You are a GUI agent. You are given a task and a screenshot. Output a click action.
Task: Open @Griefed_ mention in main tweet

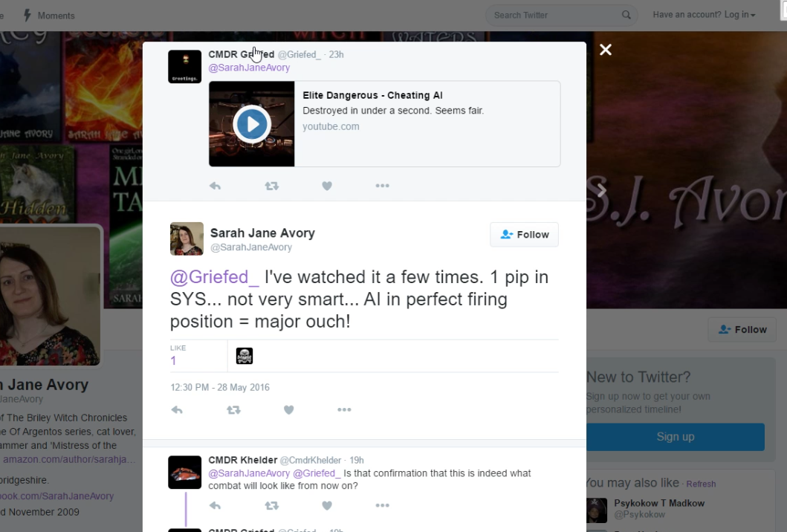pyautogui.click(x=215, y=277)
